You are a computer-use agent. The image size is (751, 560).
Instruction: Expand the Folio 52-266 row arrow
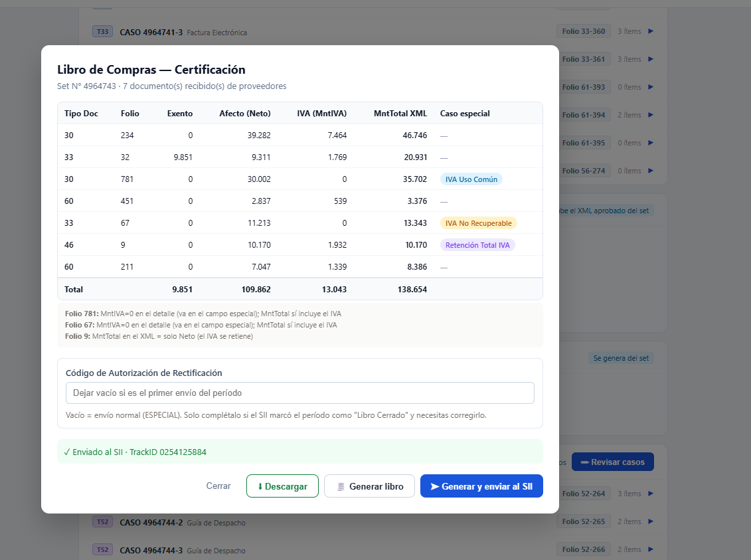click(651, 549)
